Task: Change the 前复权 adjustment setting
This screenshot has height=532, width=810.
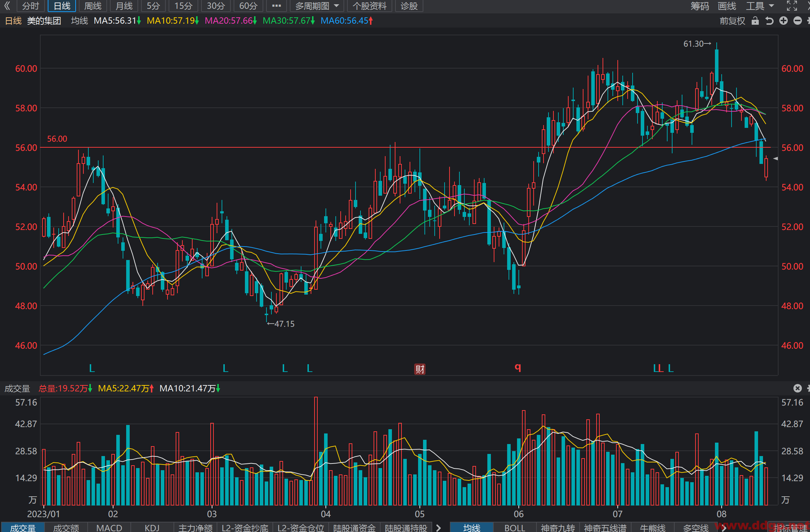Action: [x=732, y=21]
